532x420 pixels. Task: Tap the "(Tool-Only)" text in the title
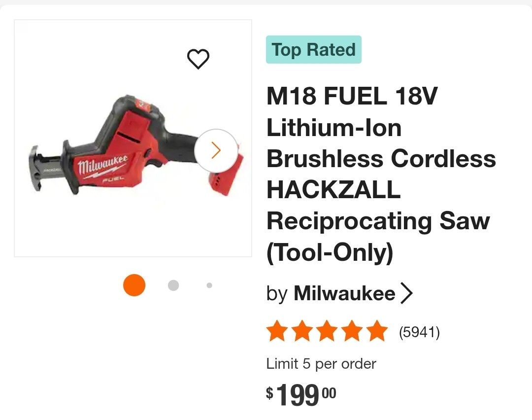coord(330,253)
